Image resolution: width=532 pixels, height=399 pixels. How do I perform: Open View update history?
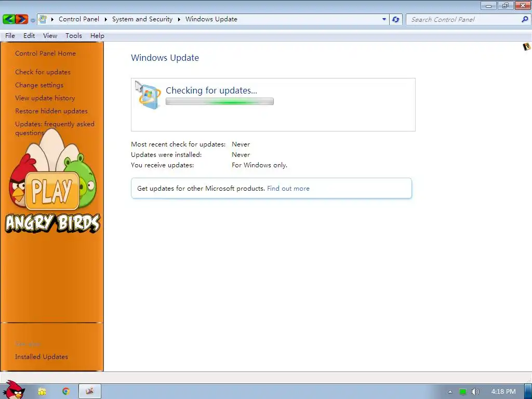coord(45,98)
